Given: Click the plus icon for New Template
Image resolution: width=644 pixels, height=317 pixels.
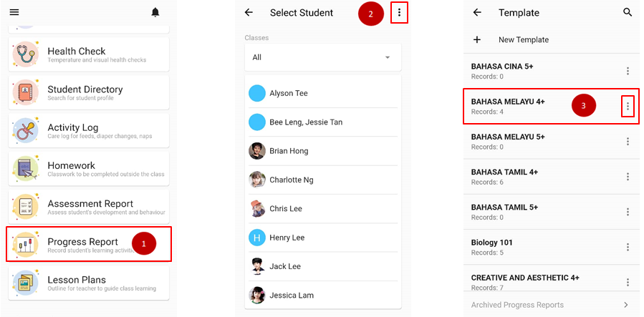Looking at the screenshot, I should pos(477,40).
